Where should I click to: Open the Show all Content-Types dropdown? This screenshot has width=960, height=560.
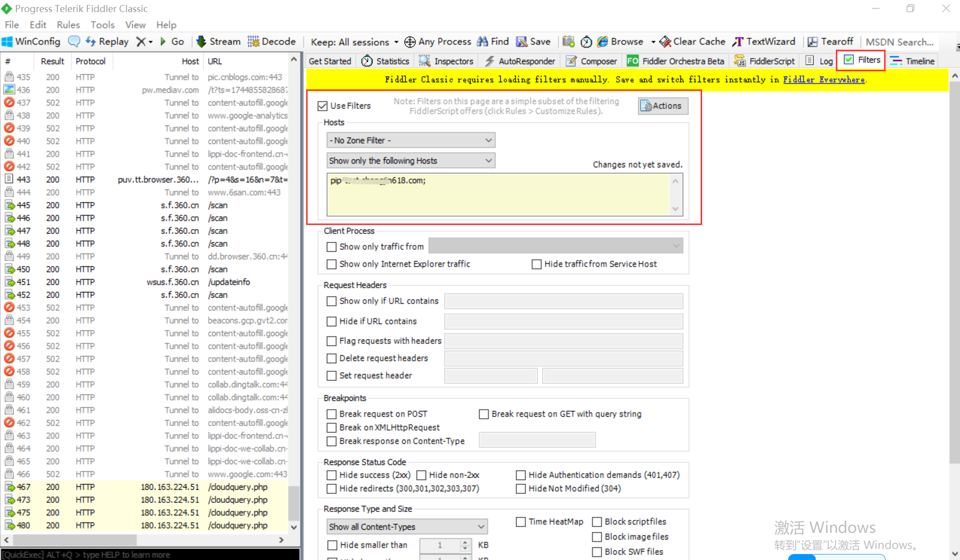coord(407,526)
